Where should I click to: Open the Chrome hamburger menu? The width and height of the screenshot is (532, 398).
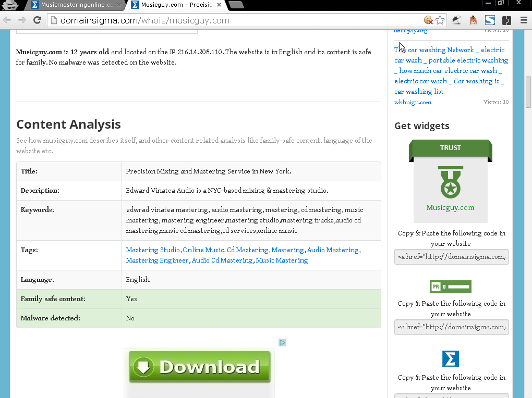524,20
